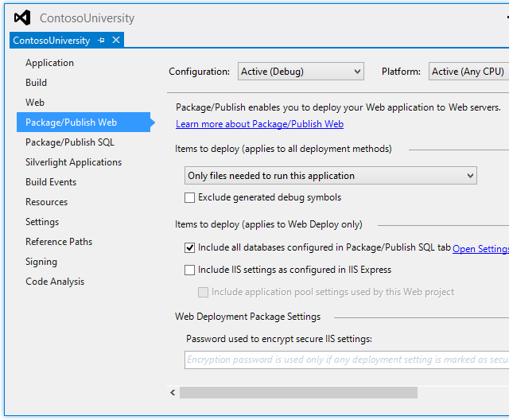Viewport: 509px width, 420px height.
Task: Close the ContosoUniversity tab
Action: [x=116, y=41]
